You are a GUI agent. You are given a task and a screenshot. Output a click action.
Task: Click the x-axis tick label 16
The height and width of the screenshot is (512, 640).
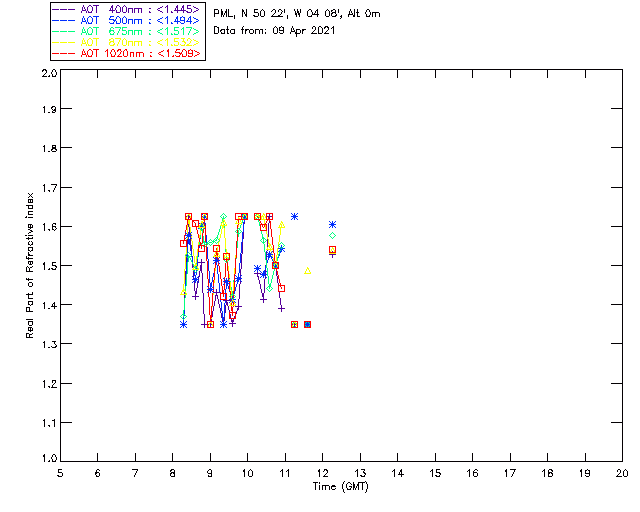[x=473, y=473]
